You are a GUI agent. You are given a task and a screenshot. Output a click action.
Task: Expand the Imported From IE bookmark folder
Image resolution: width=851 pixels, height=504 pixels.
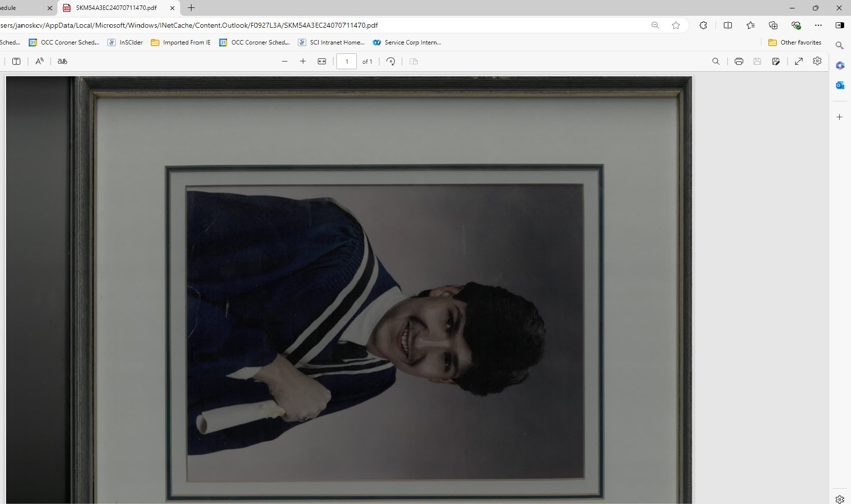(x=181, y=43)
